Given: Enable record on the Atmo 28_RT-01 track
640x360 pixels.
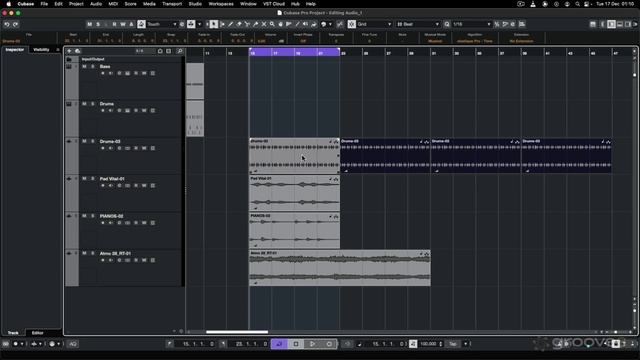Looking at the screenshot, I should click(x=103, y=260).
